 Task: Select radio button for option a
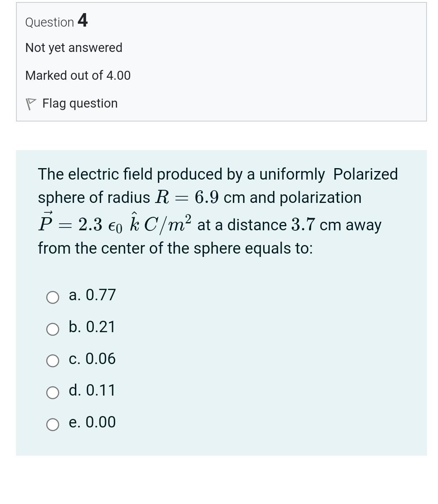coord(52,297)
